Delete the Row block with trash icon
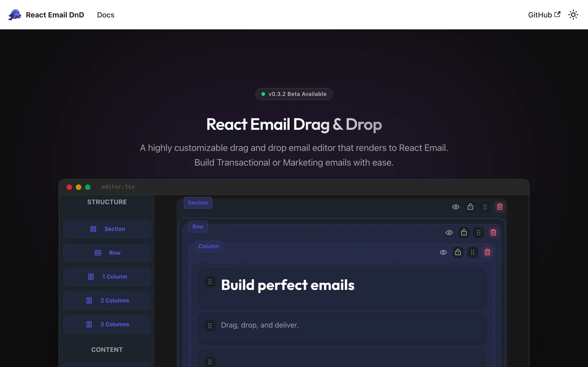Image resolution: width=588 pixels, height=367 pixels. pyautogui.click(x=493, y=233)
